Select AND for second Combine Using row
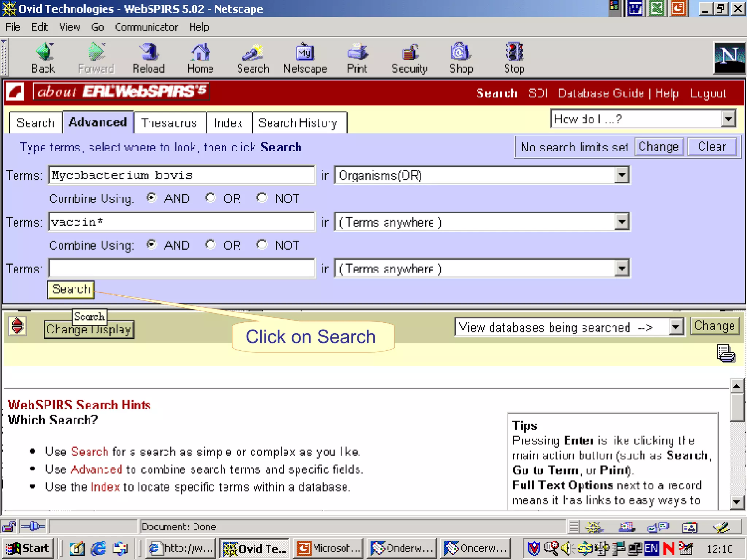This screenshot has height=560, width=747. [x=151, y=244]
